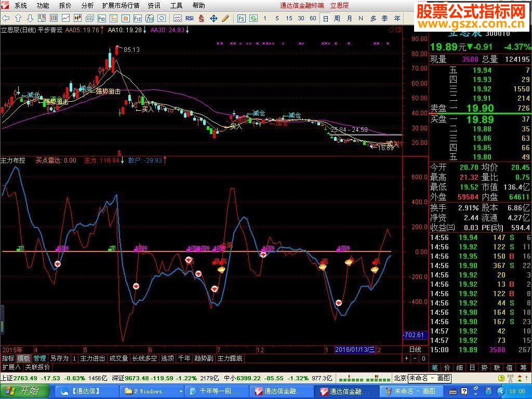Open the 笔 tick detail tab

pyautogui.click(x=435, y=367)
